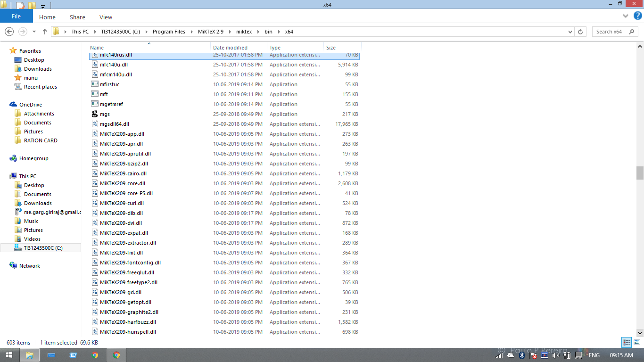Select the Music folder under This PC
Image resolution: width=644 pixels, height=362 pixels.
point(31,221)
